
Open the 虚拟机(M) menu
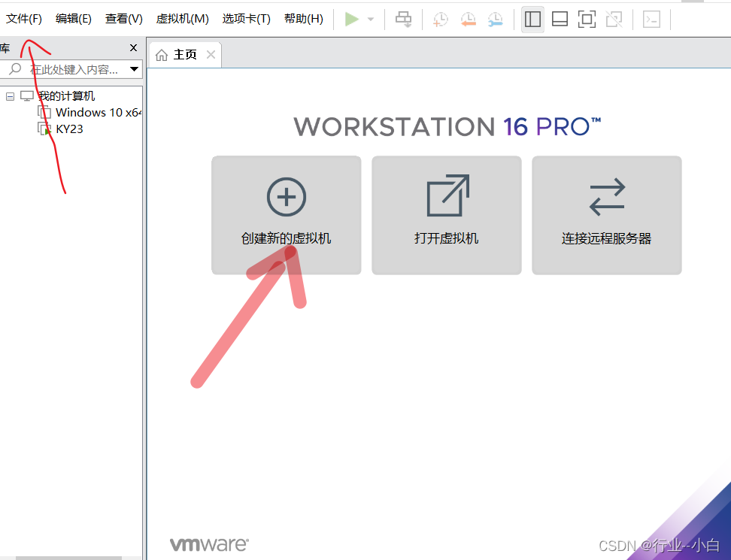pos(182,19)
